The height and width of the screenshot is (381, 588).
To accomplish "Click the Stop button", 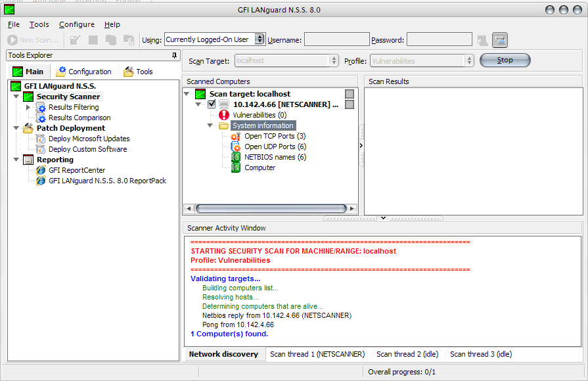I will point(505,60).
